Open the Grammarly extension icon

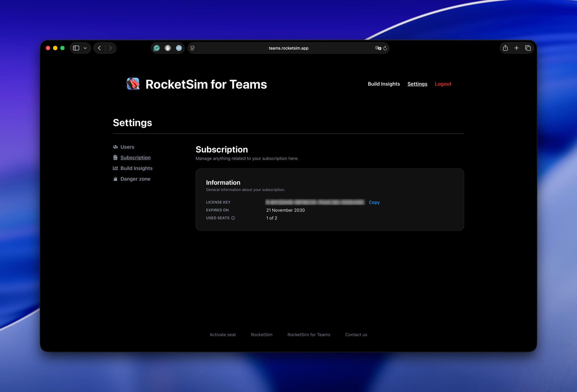click(x=157, y=48)
